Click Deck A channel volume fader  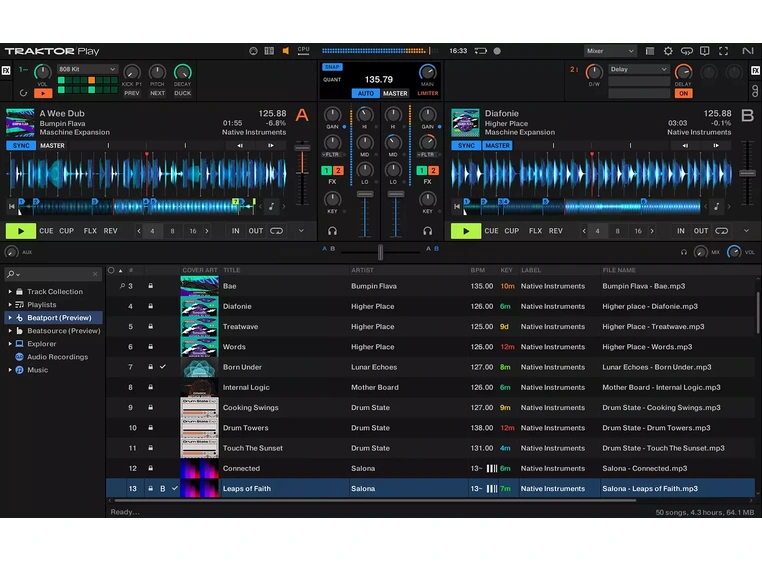[x=365, y=194]
